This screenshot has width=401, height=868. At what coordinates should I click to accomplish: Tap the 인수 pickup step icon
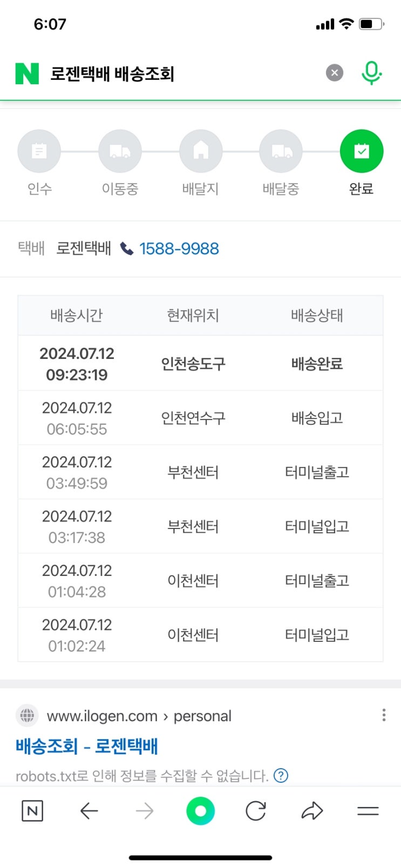point(39,152)
